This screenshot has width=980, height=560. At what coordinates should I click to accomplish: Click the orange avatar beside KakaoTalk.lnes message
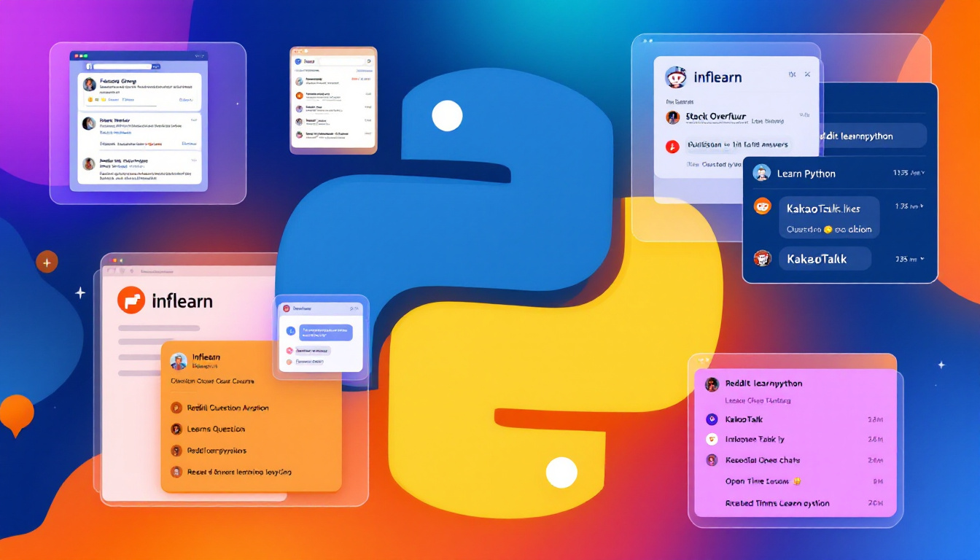762,206
